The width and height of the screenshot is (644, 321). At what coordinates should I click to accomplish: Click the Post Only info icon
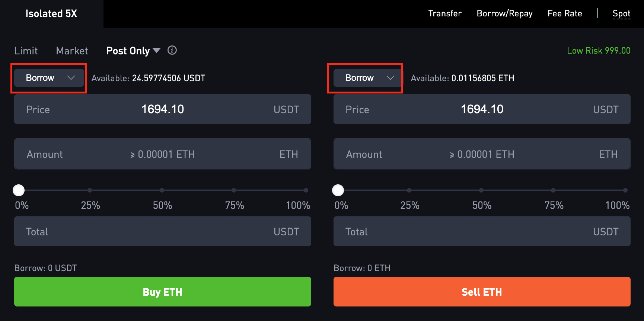point(172,50)
